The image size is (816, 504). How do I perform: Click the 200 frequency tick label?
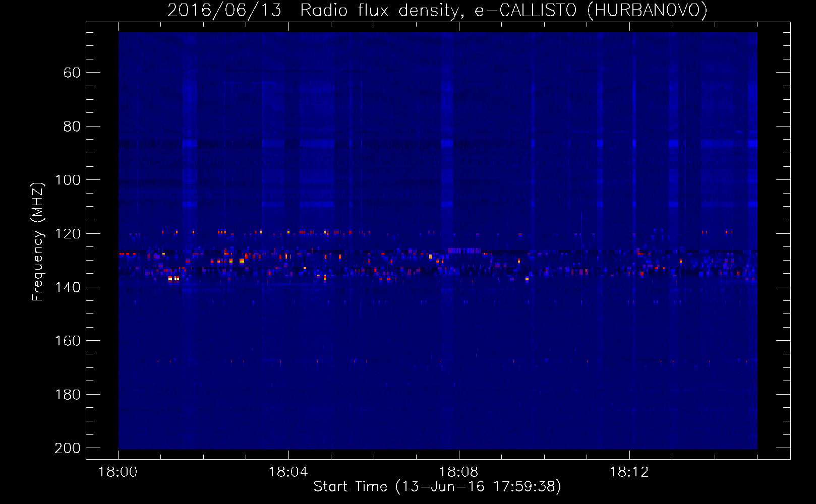[68, 448]
